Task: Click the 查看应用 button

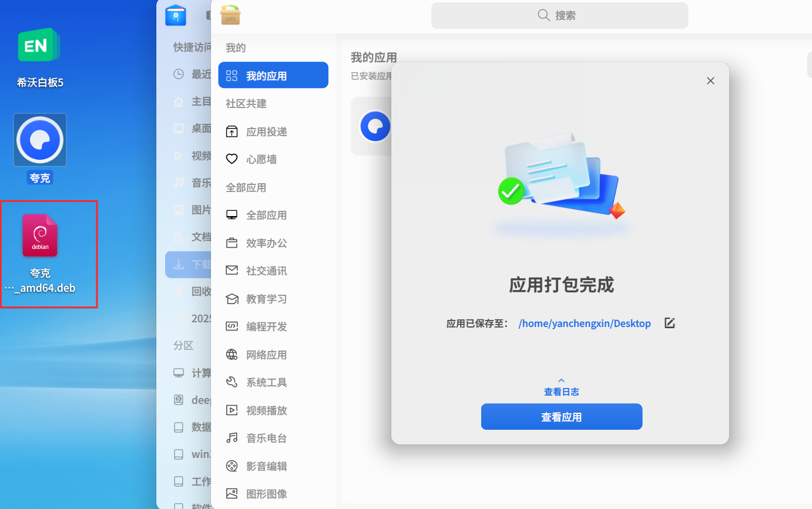Action: [x=561, y=417]
